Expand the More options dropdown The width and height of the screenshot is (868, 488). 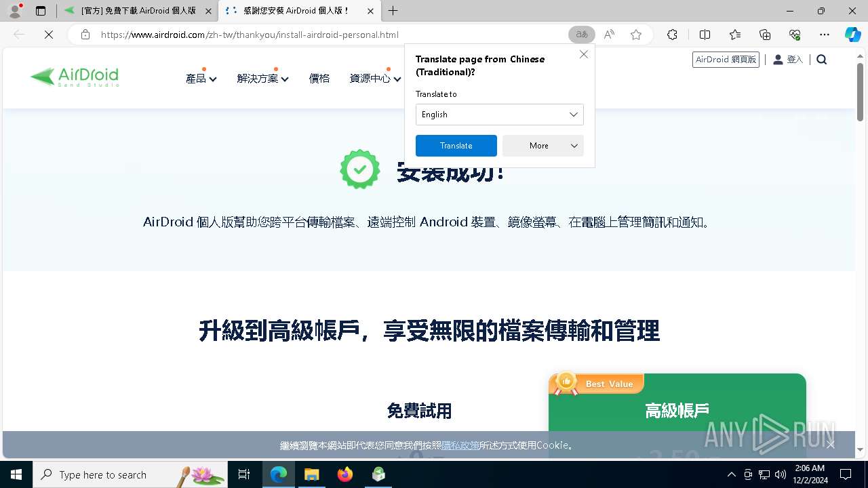pos(542,146)
